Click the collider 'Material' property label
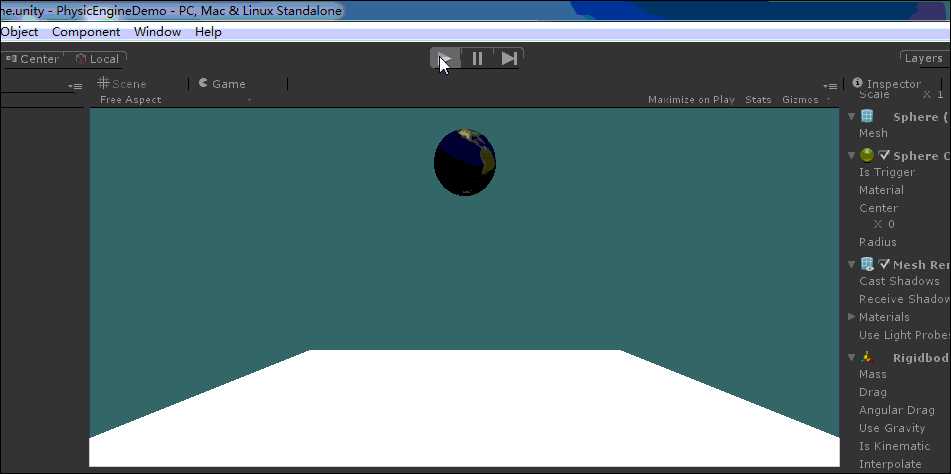This screenshot has height=474, width=951. [x=881, y=190]
